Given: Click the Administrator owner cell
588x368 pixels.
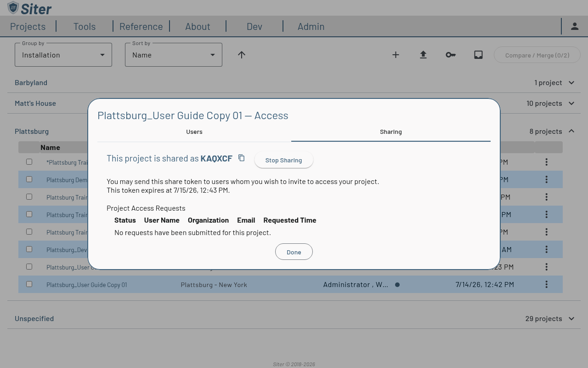Looking at the screenshot, I should point(356,285).
